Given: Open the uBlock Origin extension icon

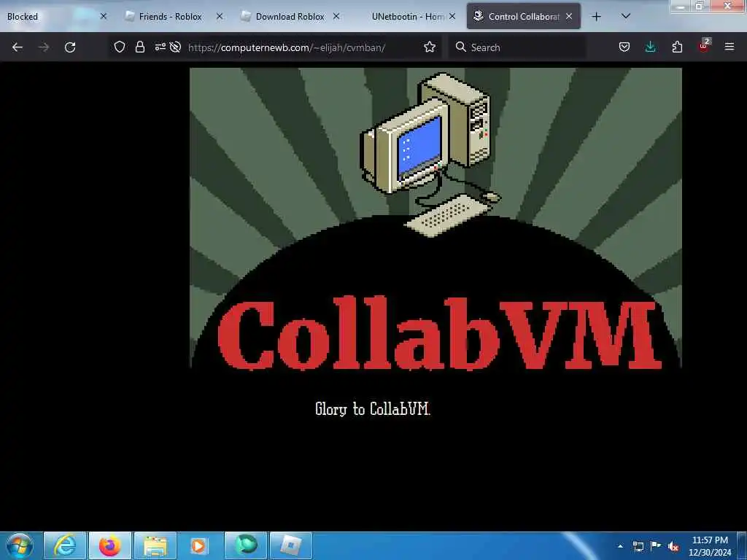Looking at the screenshot, I should click(x=704, y=46).
